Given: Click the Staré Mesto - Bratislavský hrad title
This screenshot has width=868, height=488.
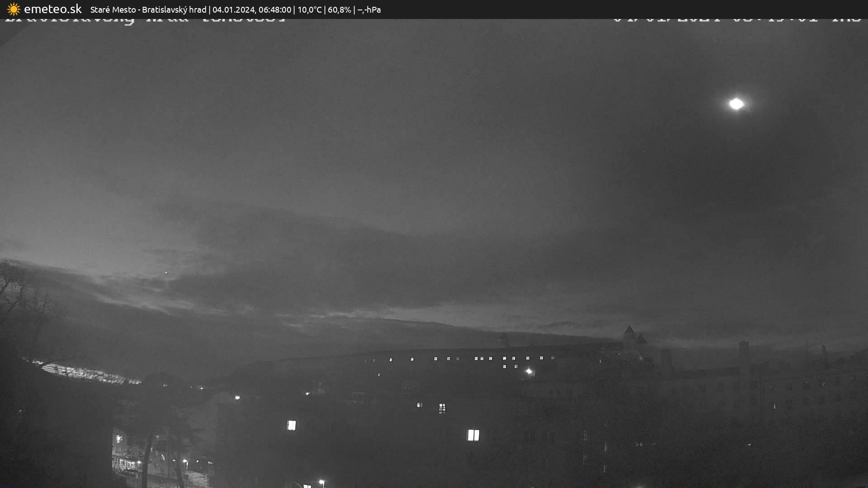Looking at the screenshot, I should click(148, 10).
